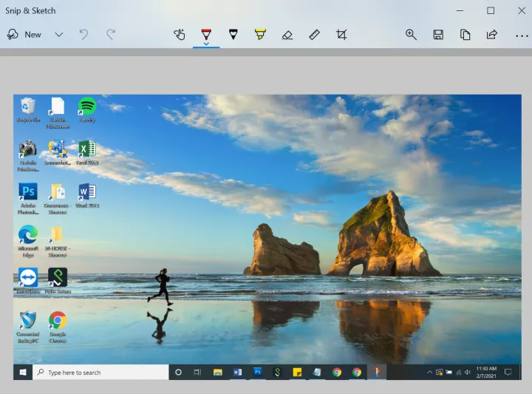Select the yellow Highlighter tool
Image resolution: width=532 pixels, height=394 pixels.
click(x=260, y=35)
